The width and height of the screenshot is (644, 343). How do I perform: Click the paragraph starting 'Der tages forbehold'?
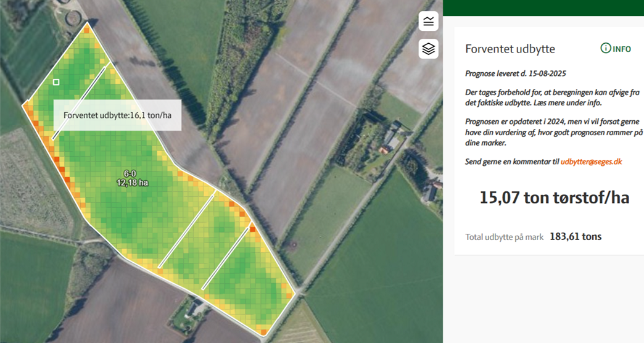(x=553, y=97)
